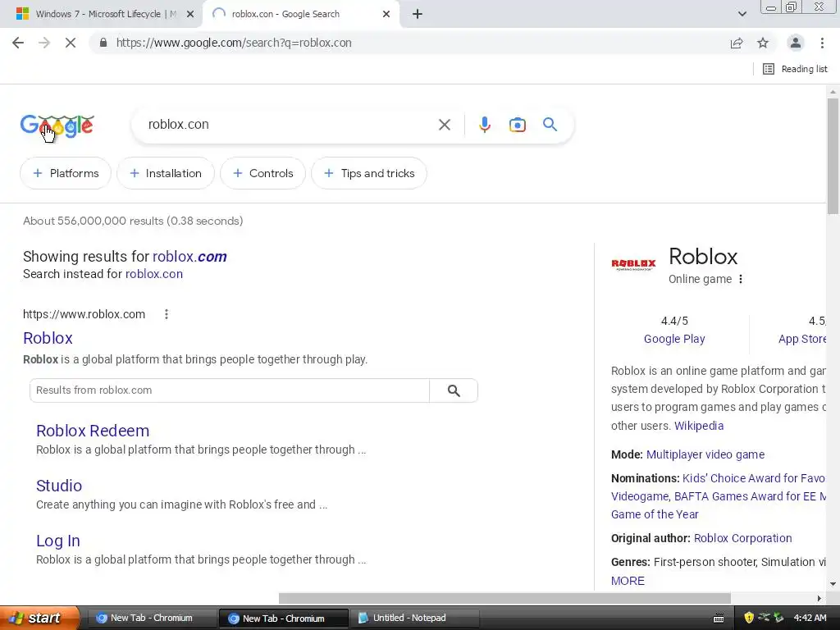Close the roblox.con Google Search tab
The image size is (840, 630).
(386, 14)
